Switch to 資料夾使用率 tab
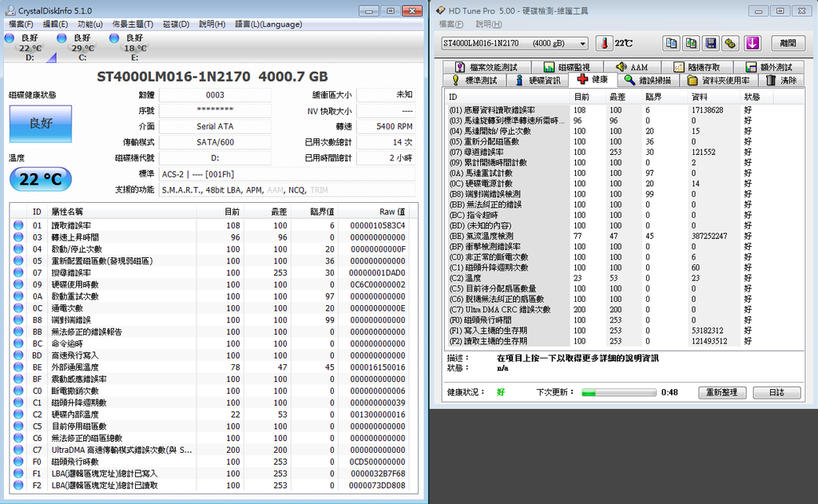The height and width of the screenshot is (504, 818). (x=719, y=81)
